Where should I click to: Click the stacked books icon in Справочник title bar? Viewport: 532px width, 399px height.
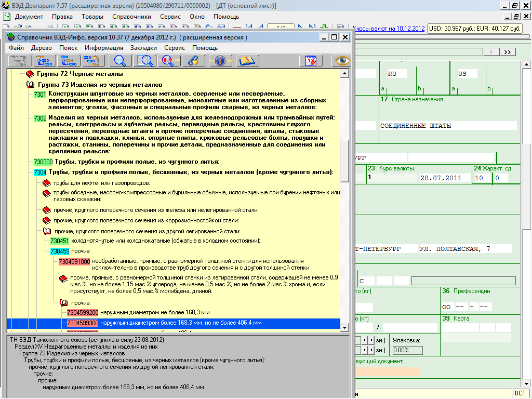click(11, 37)
